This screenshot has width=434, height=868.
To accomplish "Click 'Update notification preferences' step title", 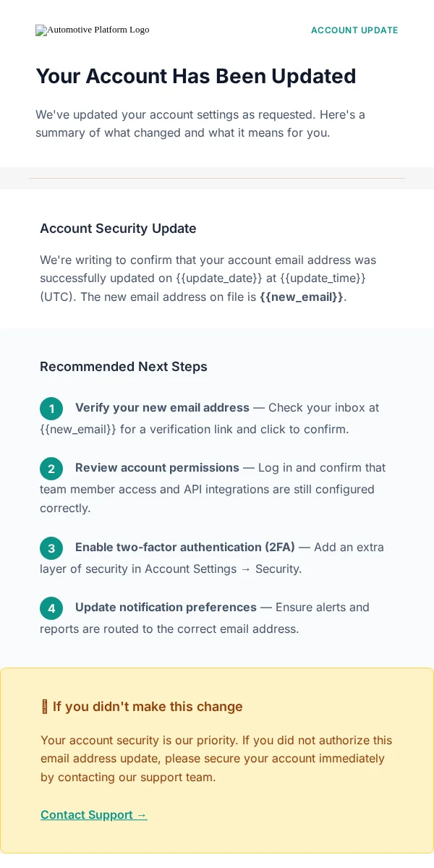I will (166, 607).
